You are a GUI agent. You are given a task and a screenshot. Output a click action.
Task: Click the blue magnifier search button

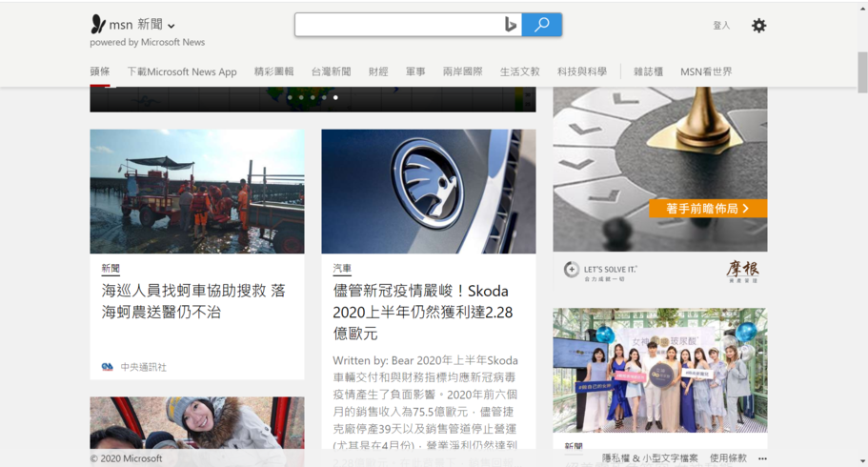[x=542, y=25]
